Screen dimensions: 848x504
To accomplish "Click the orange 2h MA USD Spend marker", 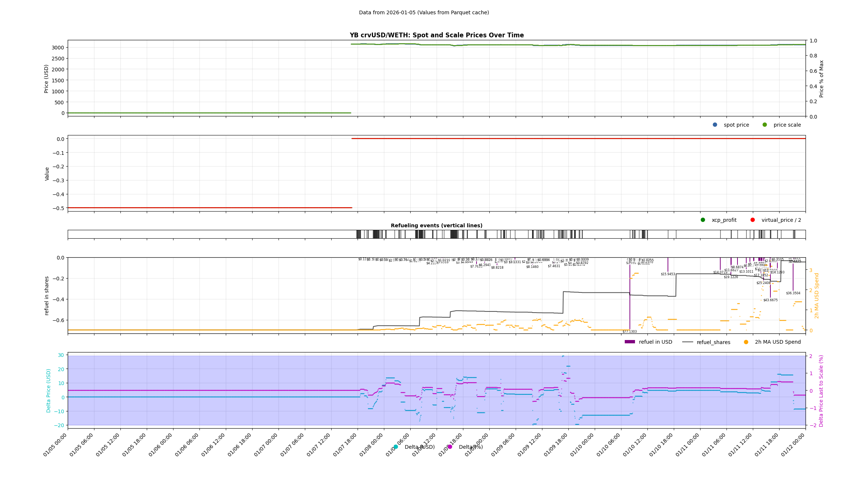I will 746,342.
